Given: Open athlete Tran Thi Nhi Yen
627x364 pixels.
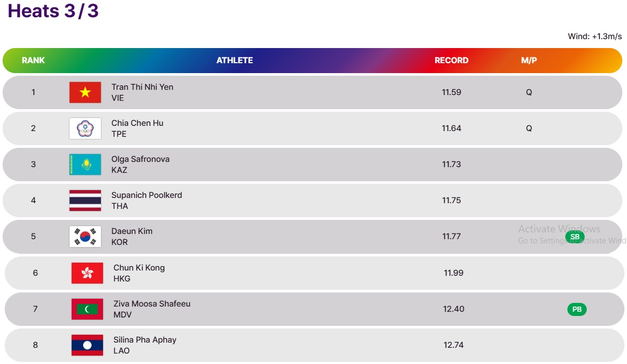Looking at the screenshot, I should point(142,87).
